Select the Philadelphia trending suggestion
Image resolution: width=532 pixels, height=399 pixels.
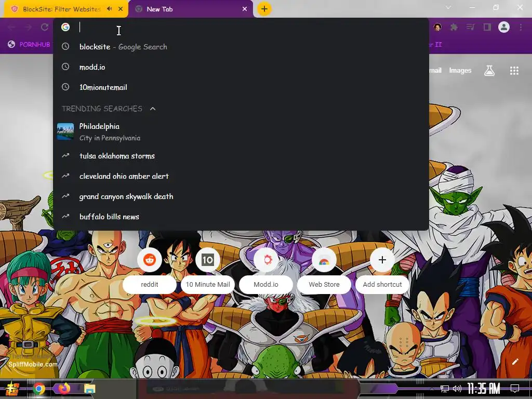point(241,132)
